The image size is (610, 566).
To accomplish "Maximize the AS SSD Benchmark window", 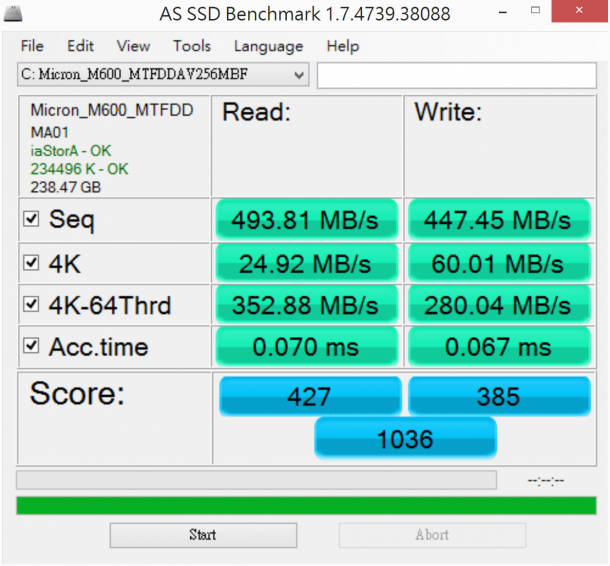I will (536, 11).
